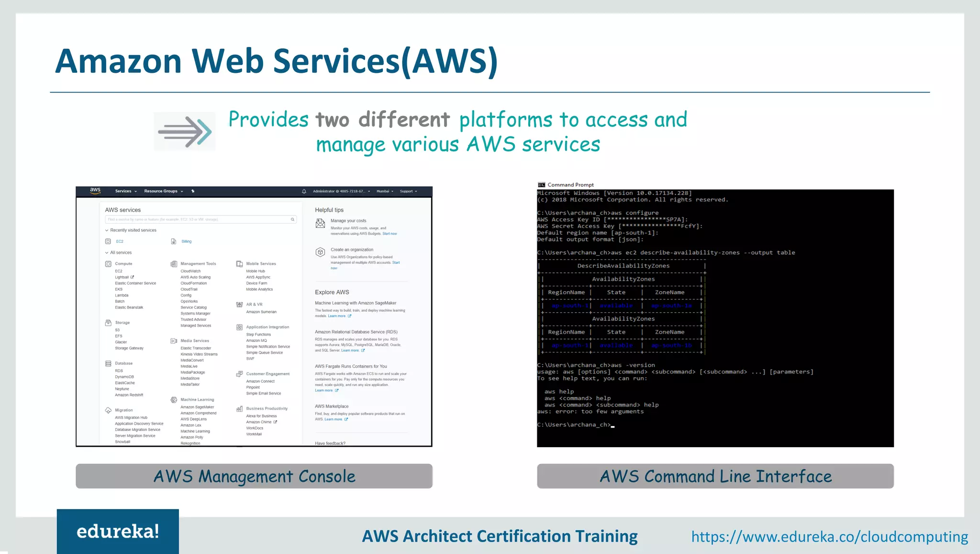This screenshot has width=980, height=554.
Task: Open the Administrator account menu
Action: click(x=341, y=191)
